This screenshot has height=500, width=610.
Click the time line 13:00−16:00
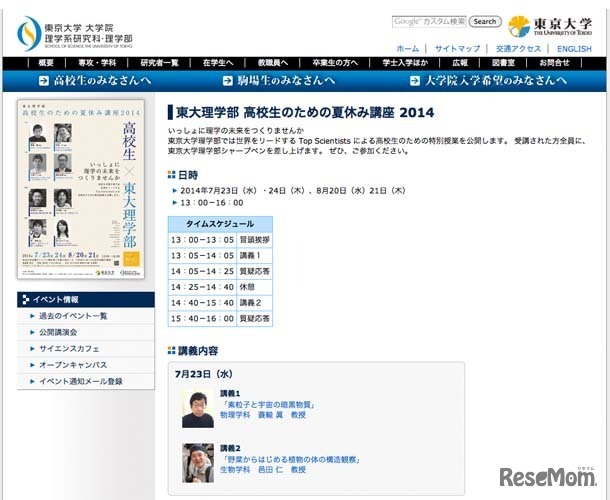(x=212, y=203)
